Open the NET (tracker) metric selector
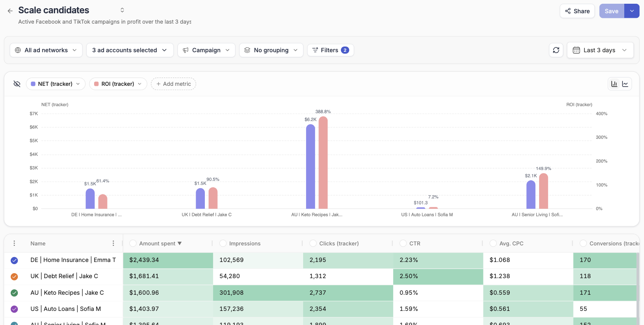644x325 pixels. pyautogui.click(x=56, y=84)
